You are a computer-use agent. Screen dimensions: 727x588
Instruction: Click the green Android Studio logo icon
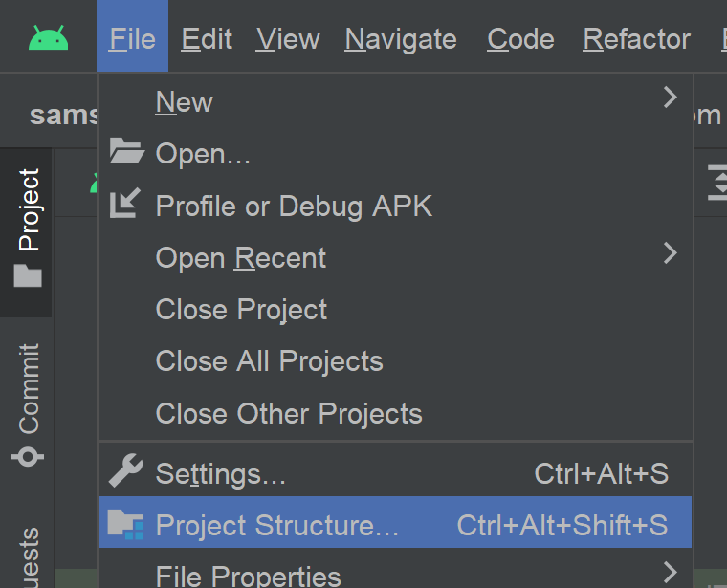coord(48,37)
